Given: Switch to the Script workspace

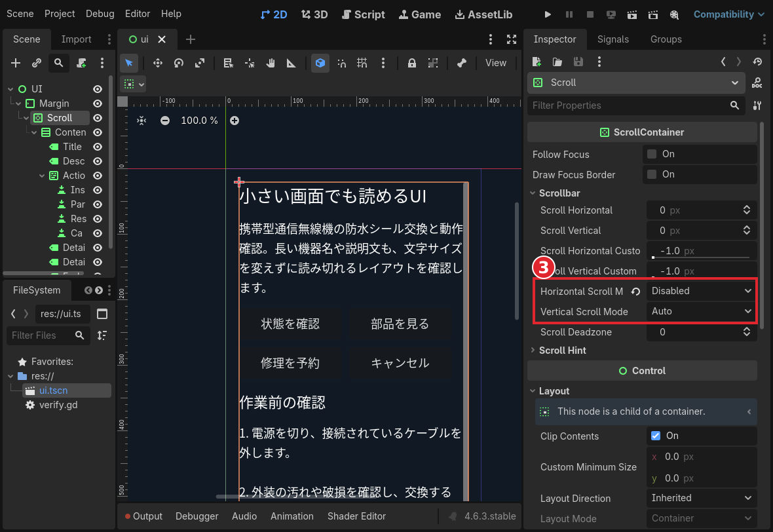Looking at the screenshot, I should pos(364,15).
